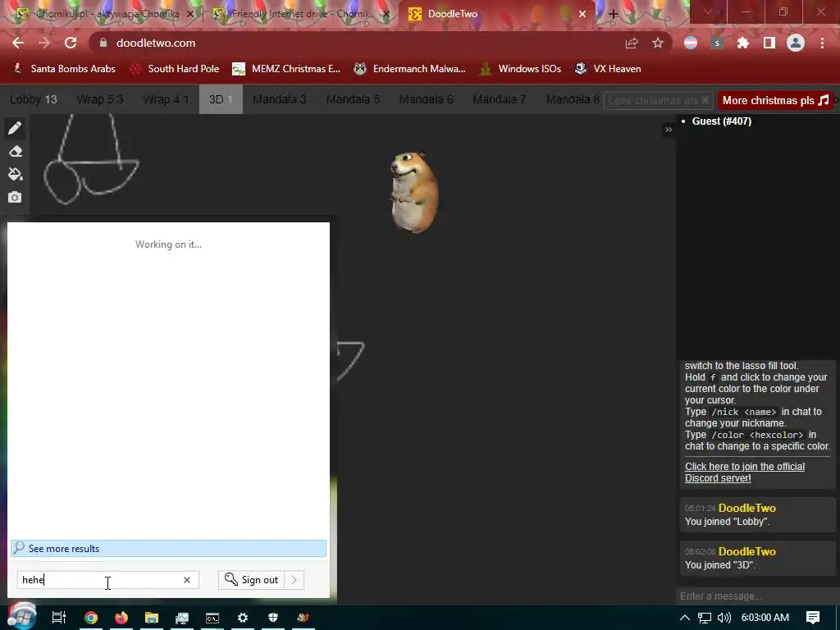Image resolution: width=840 pixels, height=630 pixels.
Task: Open File Explorer from the taskbar
Action: coord(152,618)
